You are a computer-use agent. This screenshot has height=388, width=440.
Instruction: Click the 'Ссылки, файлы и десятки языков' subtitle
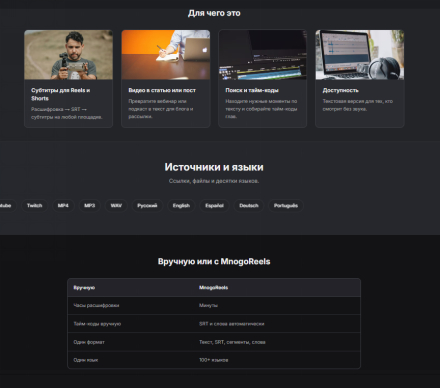pos(214,181)
